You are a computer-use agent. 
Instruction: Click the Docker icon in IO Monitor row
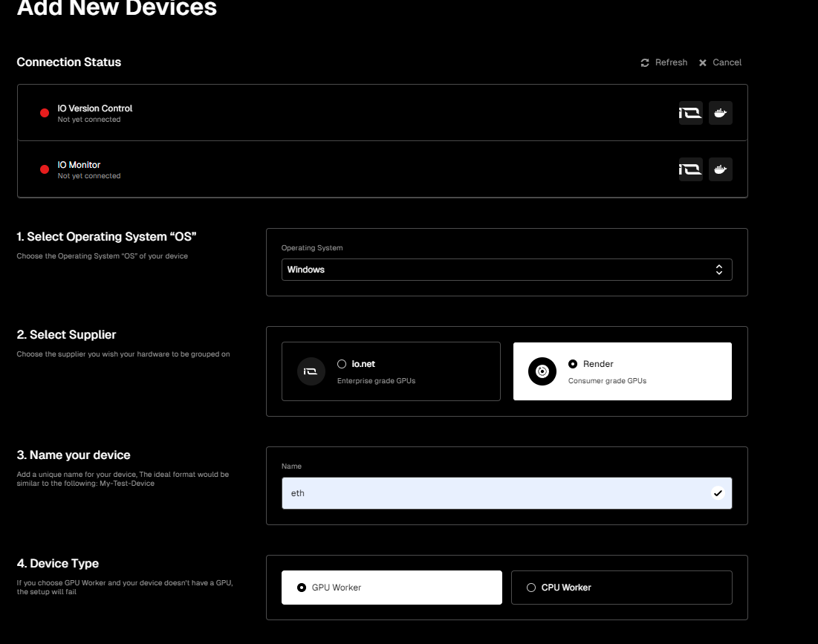click(720, 169)
